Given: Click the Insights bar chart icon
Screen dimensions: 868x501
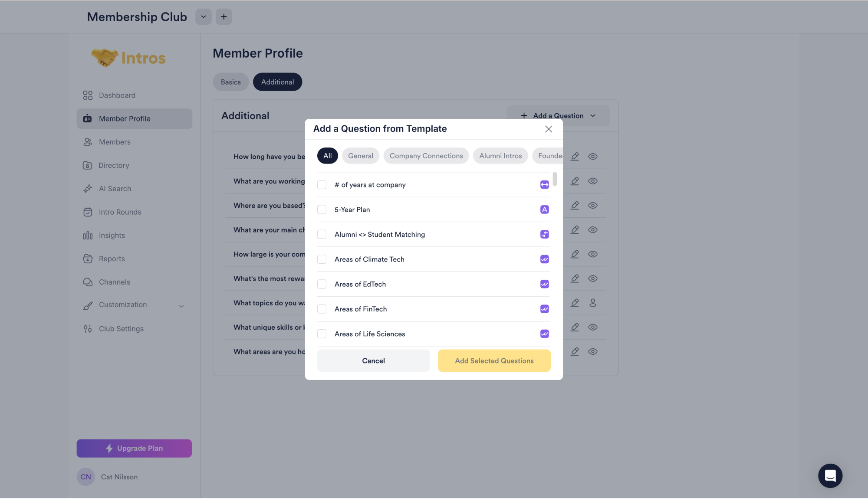Looking at the screenshot, I should coord(88,236).
